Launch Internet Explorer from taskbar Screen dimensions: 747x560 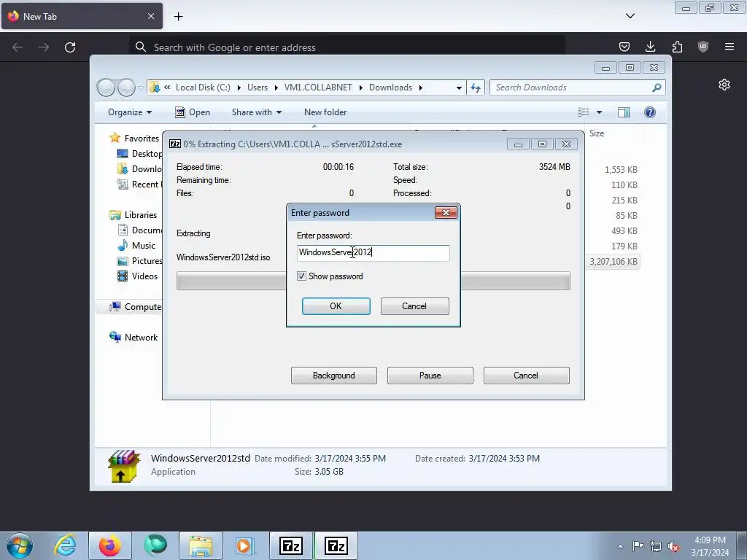click(65, 545)
